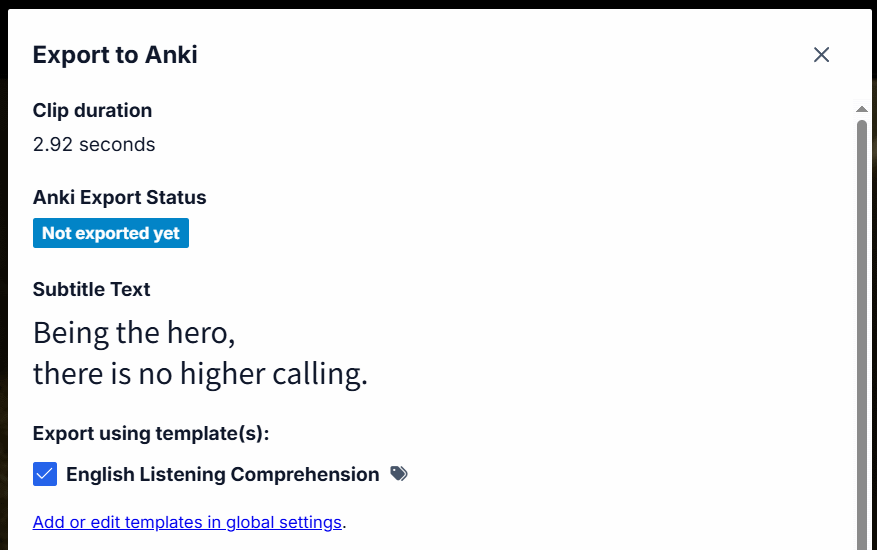877x550 pixels.
Task: Click the subtitle line 'Being the hero,'
Action: 134,332
